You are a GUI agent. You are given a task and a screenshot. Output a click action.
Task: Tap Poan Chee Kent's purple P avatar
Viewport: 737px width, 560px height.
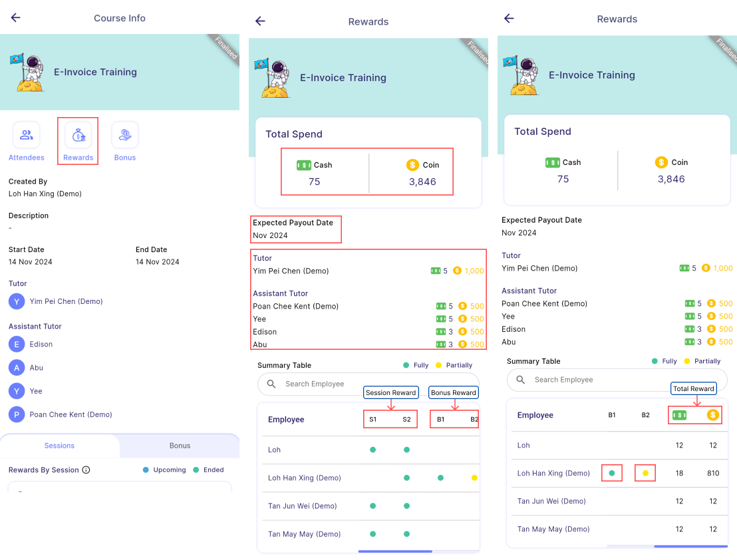tap(17, 414)
